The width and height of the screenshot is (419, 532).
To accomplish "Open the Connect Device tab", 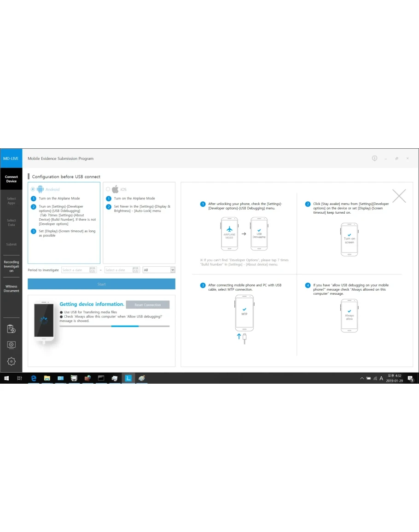I will coord(11,179).
